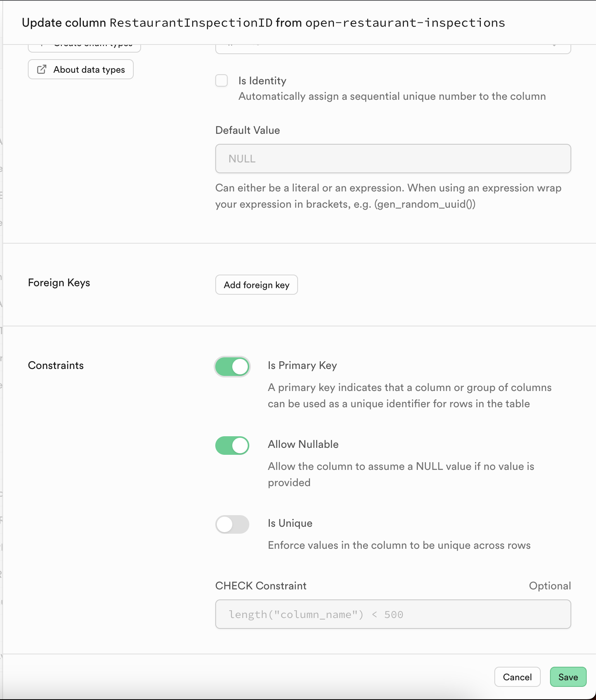
Task: Click the Allow Nullable label
Action: click(x=303, y=444)
